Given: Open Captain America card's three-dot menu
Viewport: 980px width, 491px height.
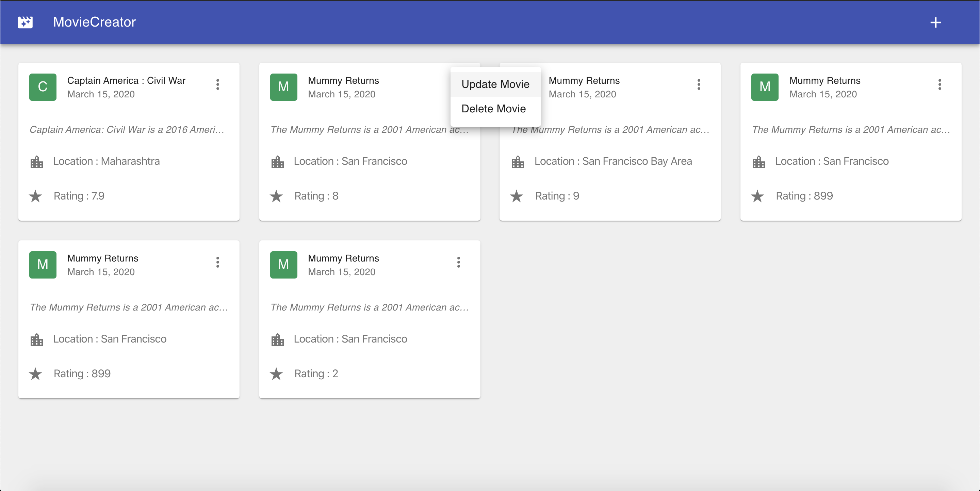Looking at the screenshot, I should click(x=218, y=84).
